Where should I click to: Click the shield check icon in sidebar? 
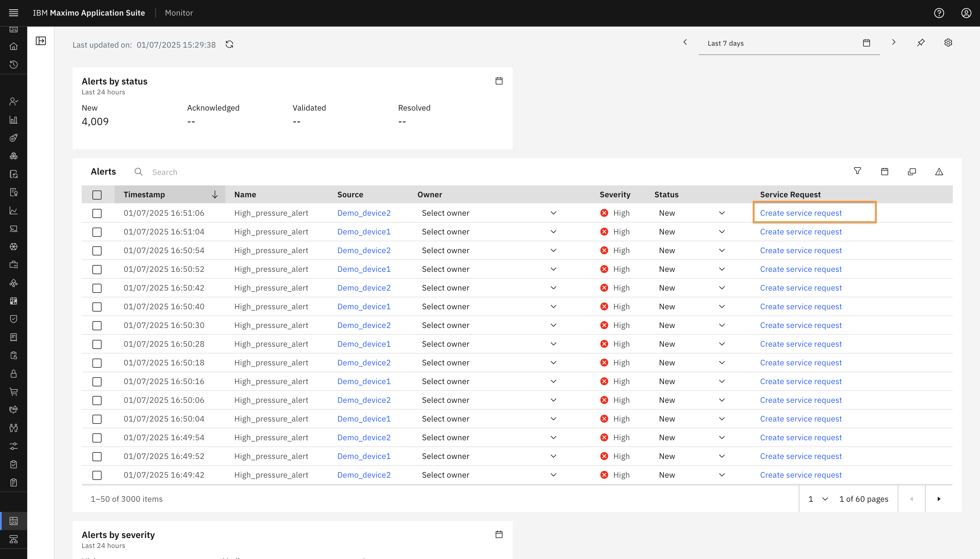13,319
